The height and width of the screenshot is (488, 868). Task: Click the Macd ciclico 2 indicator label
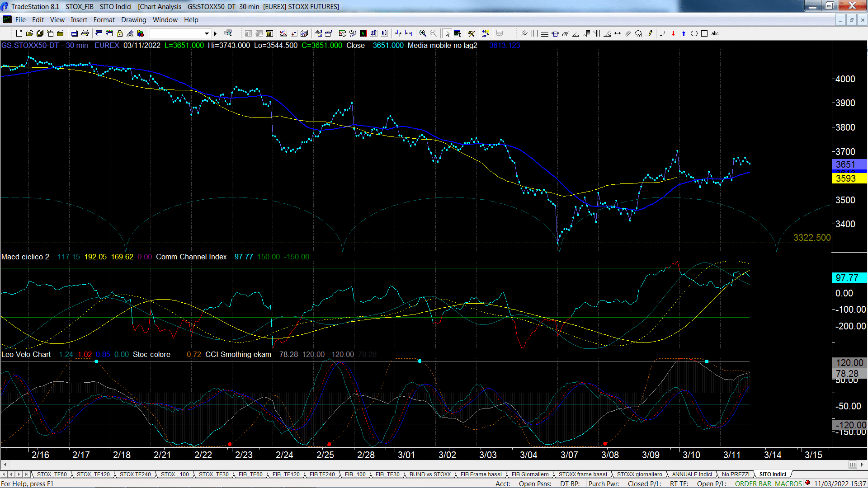click(25, 257)
